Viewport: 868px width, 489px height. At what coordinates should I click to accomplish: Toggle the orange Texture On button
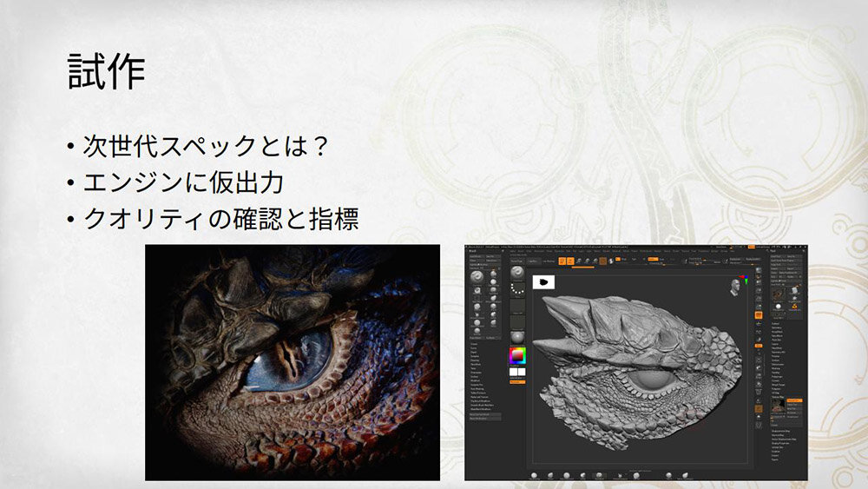(x=794, y=400)
